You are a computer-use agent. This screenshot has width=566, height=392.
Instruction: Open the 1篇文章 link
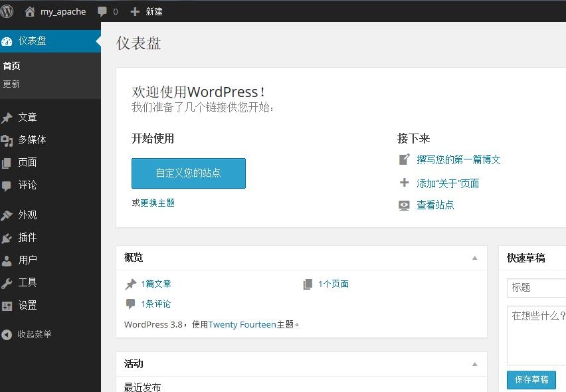[x=156, y=284]
